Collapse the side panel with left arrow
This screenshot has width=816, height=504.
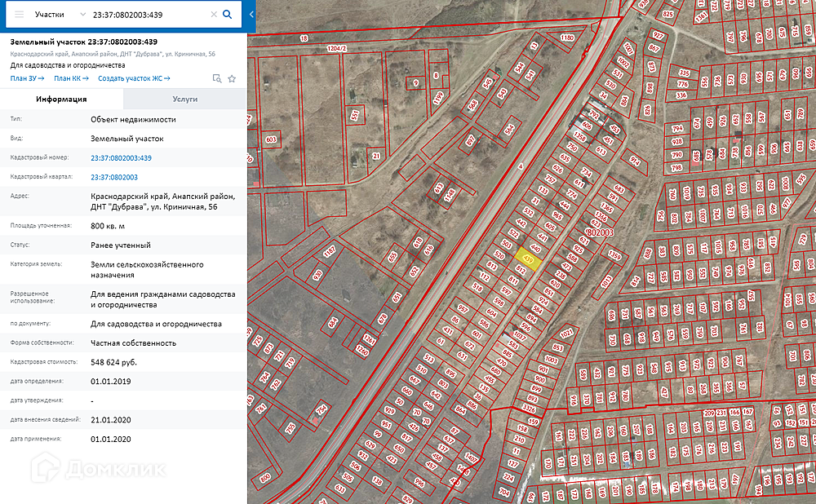click(x=251, y=15)
